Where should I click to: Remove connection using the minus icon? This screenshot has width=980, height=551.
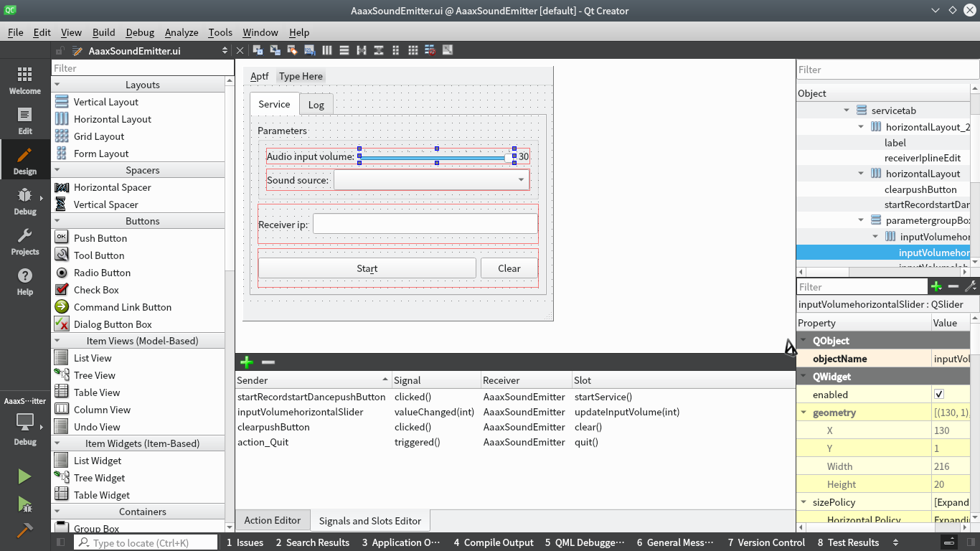click(x=268, y=362)
